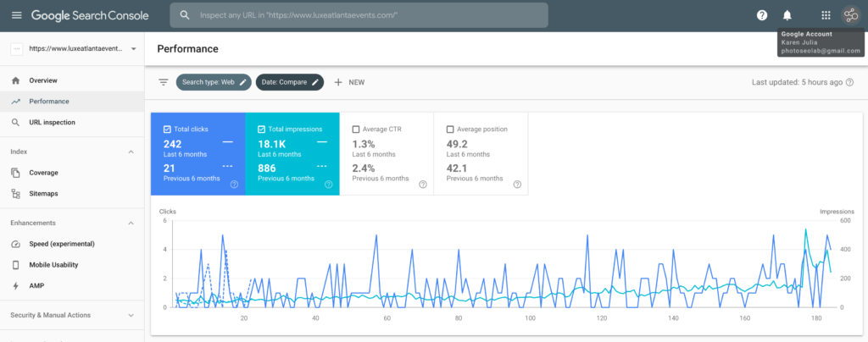
Task: Open Average CTR help icon
Action: (x=423, y=185)
